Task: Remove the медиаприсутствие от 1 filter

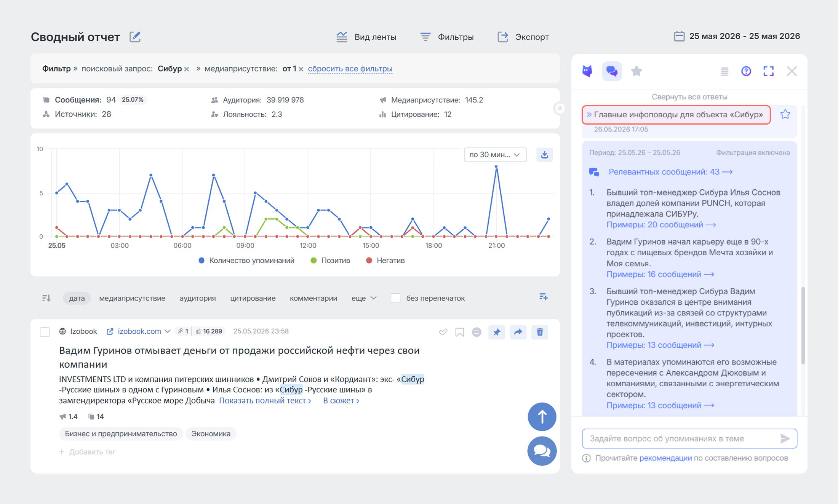Action: [301, 69]
